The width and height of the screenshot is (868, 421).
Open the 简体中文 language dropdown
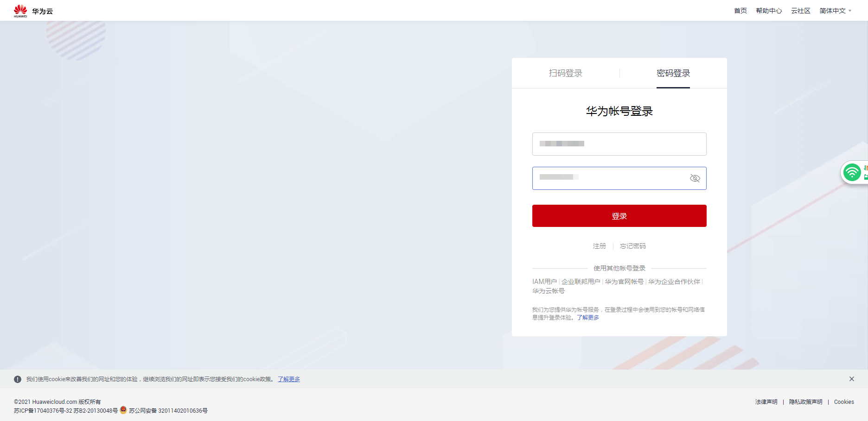(x=836, y=11)
